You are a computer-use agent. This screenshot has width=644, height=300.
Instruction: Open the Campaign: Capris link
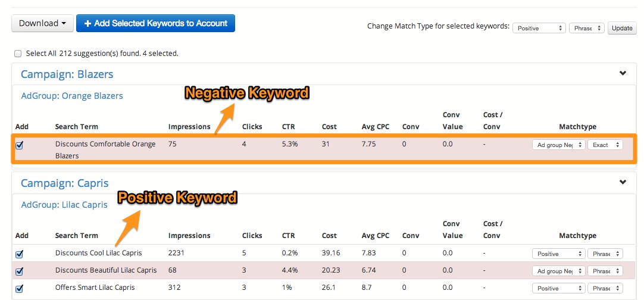64,183
